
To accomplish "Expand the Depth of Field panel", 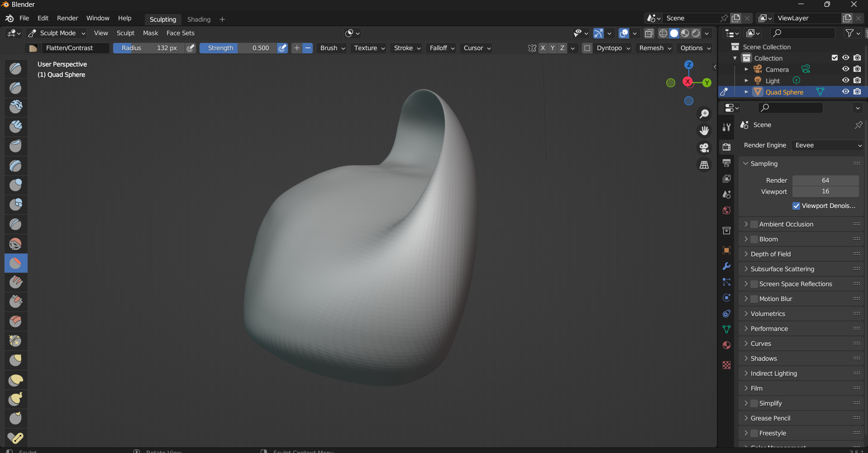I will tap(770, 254).
